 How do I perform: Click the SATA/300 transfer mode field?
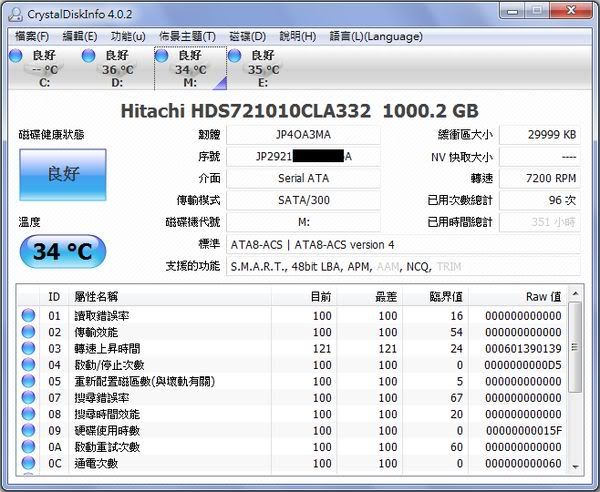tap(303, 200)
